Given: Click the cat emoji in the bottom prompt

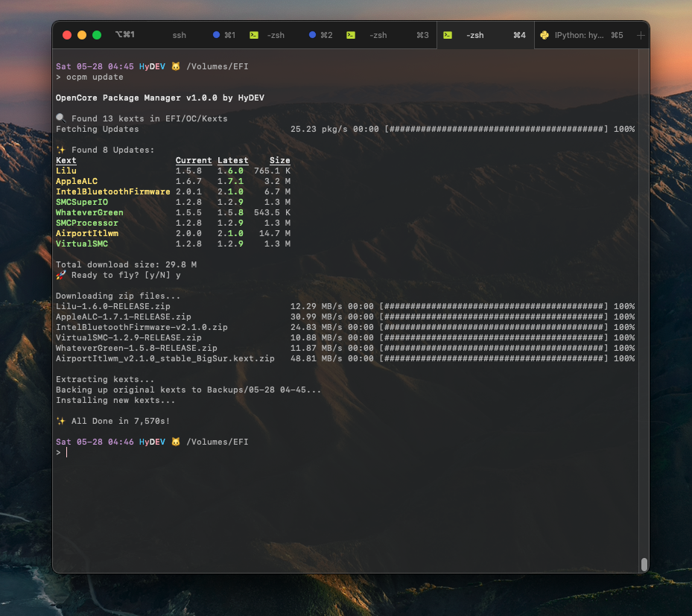Looking at the screenshot, I should pos(176,442).
